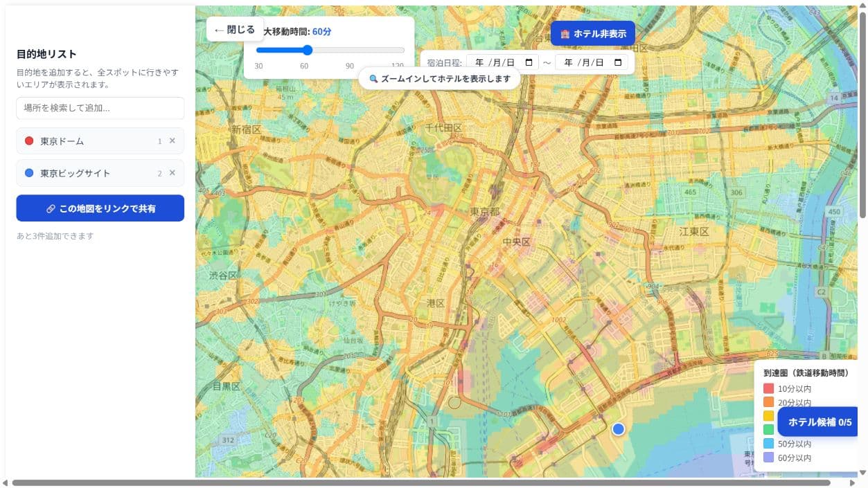Screen dimensions: 868x488
Task: Click the 閉じる back button
Action: click(235, 30)
